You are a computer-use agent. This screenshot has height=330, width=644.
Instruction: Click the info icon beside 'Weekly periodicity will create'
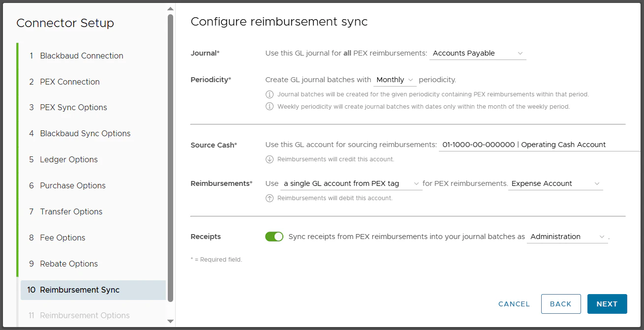[x=270, y=106]
